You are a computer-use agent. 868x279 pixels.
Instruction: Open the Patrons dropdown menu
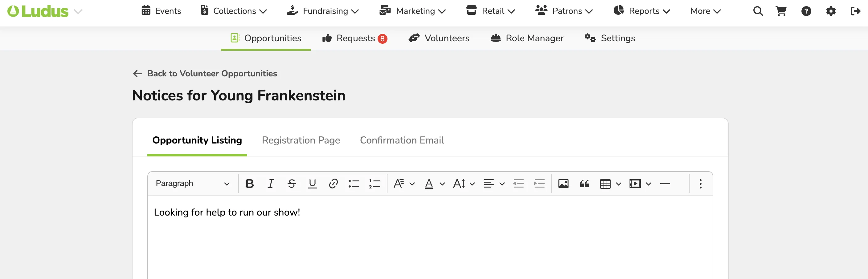click(564, 11)
